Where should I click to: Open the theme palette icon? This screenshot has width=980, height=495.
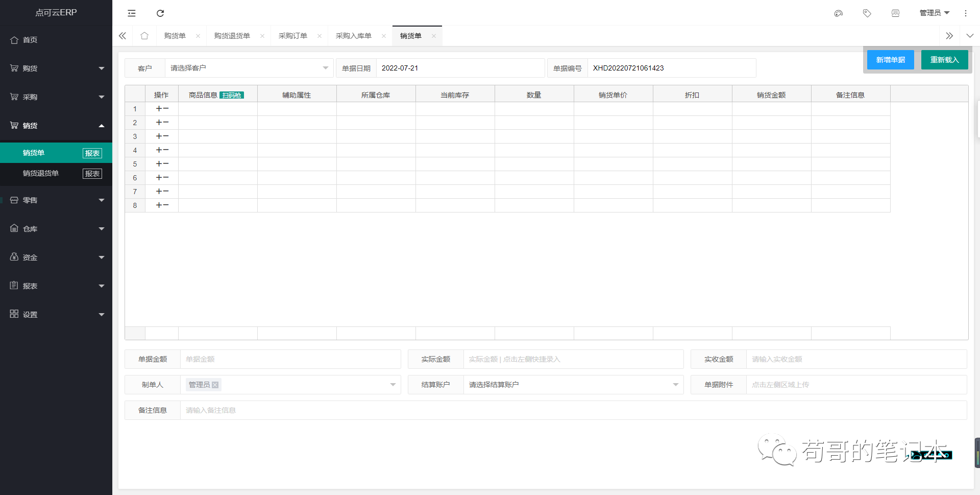click(x=838, y=13)
